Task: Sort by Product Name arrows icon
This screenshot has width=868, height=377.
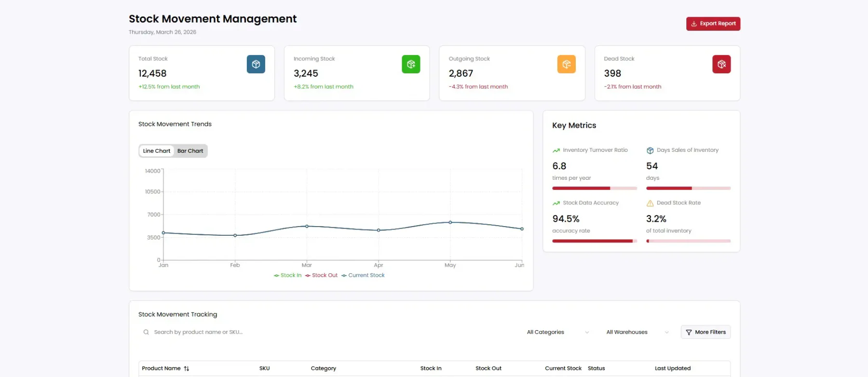Action: (187, 368)
